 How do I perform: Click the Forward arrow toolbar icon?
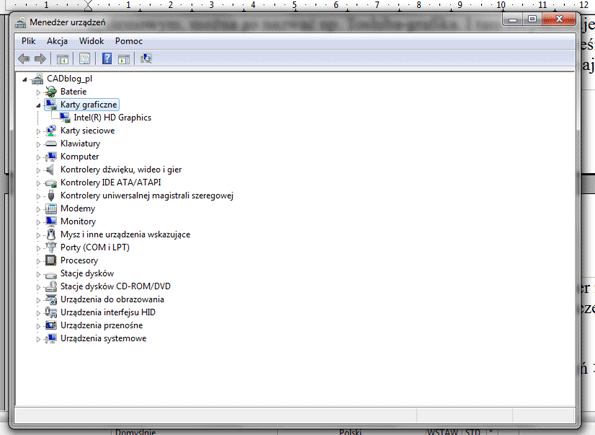40,59
